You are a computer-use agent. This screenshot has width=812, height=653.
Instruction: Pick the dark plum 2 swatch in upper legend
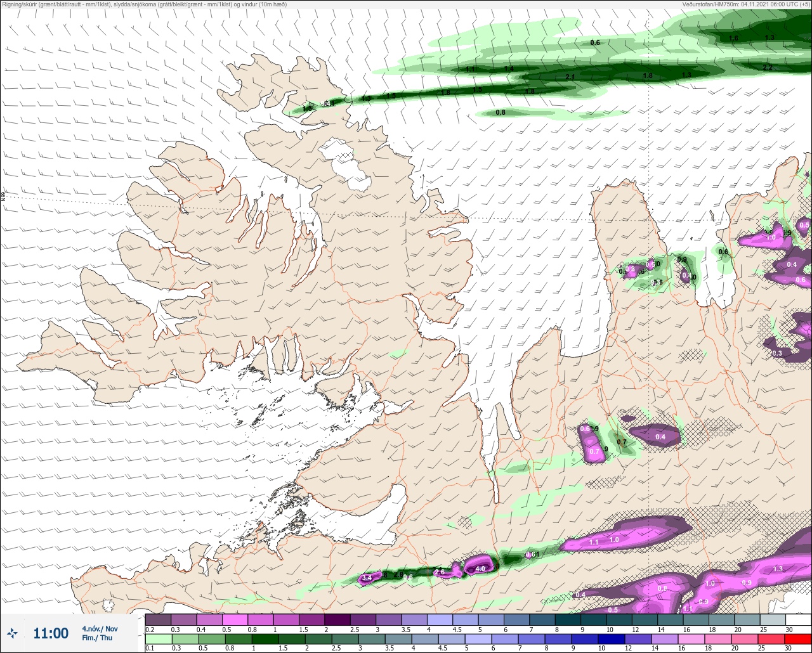(337, 619)
